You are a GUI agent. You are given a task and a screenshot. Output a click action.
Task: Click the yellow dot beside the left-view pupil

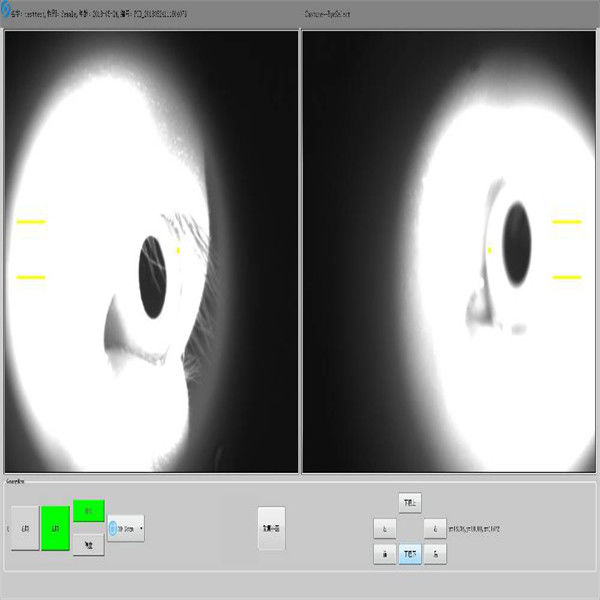coord(179,250)
